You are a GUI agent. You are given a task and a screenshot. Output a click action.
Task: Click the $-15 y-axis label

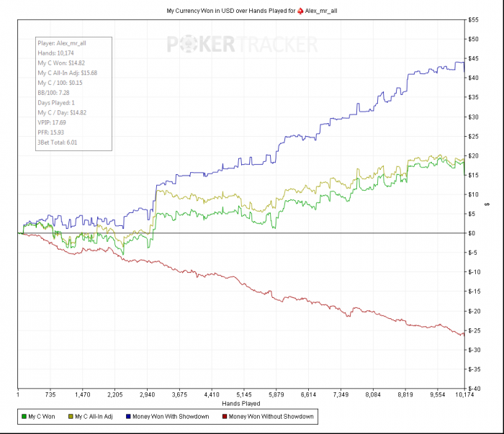[x=474, y=291]
